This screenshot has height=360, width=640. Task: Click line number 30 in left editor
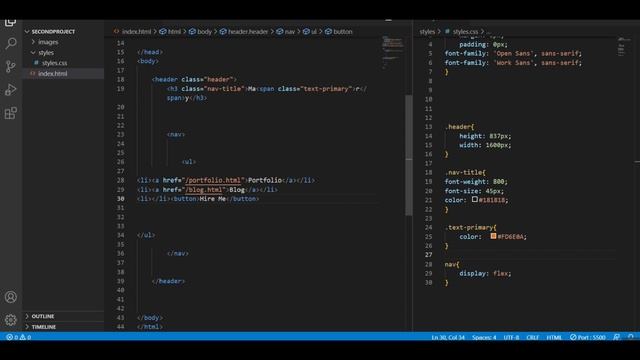pyautogui.click(x=120, y=198)
